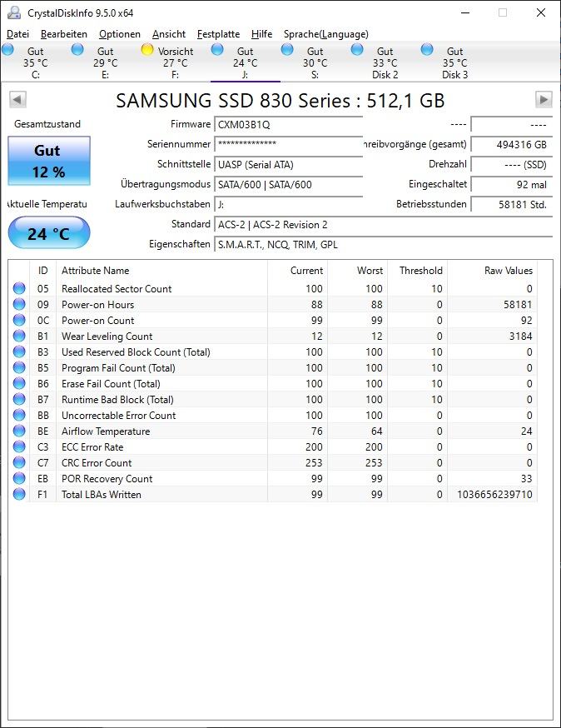
Task: Click the status icon for Power-on Hours
Action: [x=19, y=304]
